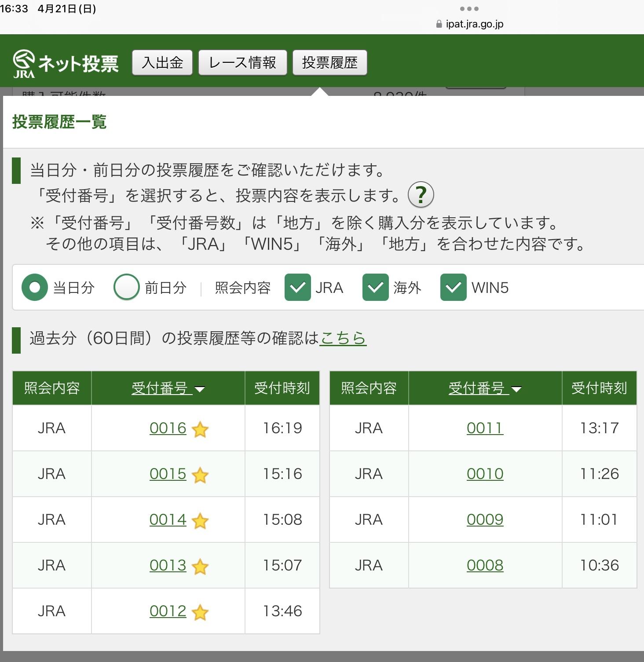Click the こちら link for past history
This screenshot has width=644, height=662.
(x=343, y=338)
